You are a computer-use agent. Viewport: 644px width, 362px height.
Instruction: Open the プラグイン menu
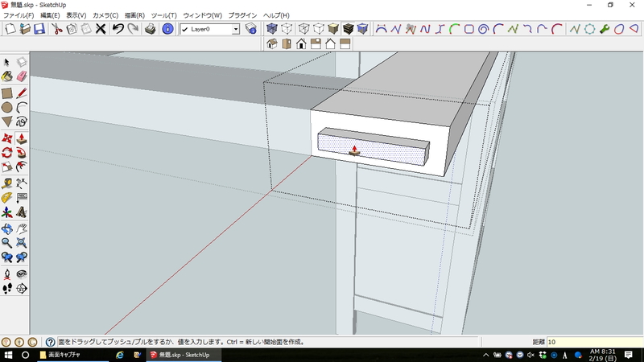tap(242, 15)
